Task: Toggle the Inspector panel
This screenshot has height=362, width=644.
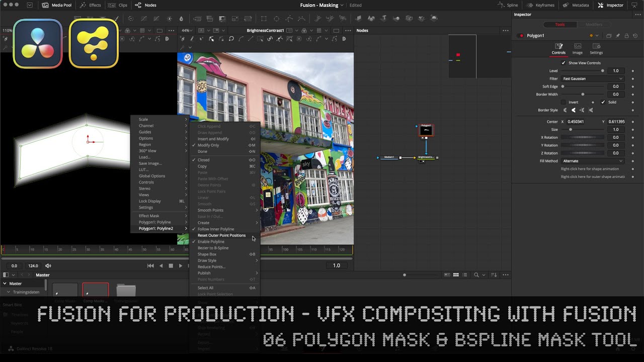Action: (x=610, y=5)
